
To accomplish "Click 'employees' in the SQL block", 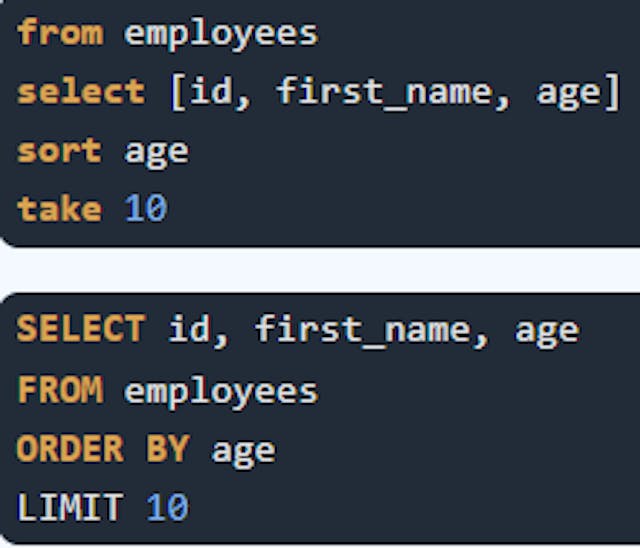I will (x=221, y=393).
